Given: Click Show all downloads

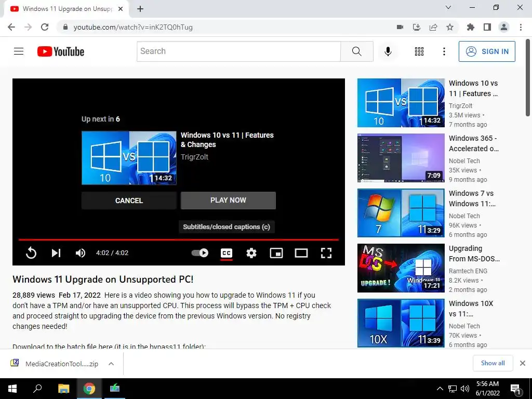Looking at the screenshot, I should tap(493, 363).
